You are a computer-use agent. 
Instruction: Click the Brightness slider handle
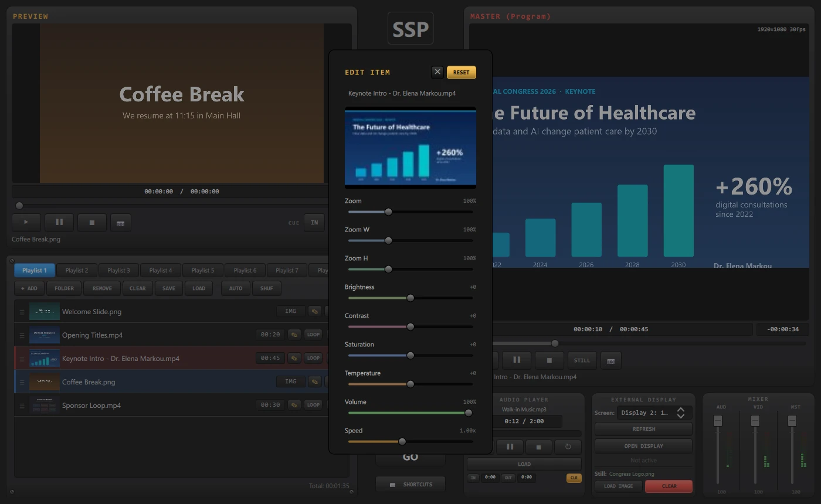(410, 298)
